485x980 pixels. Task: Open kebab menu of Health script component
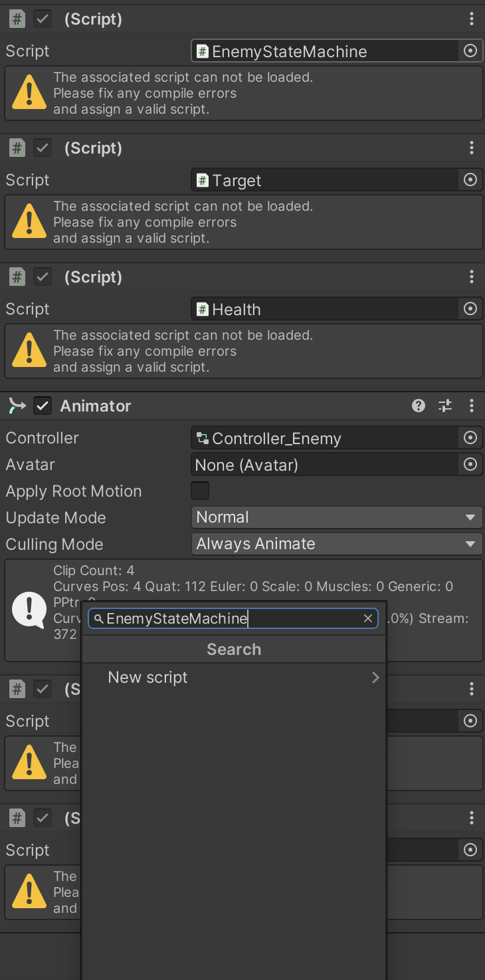click(x=471, y=277)
